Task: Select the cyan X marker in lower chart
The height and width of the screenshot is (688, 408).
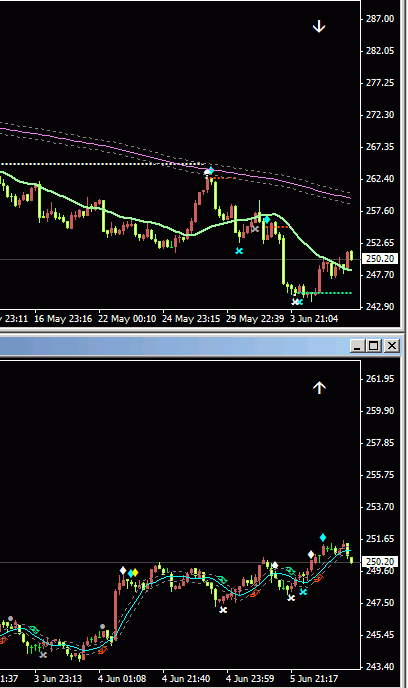Action: [x=303, y=592]
